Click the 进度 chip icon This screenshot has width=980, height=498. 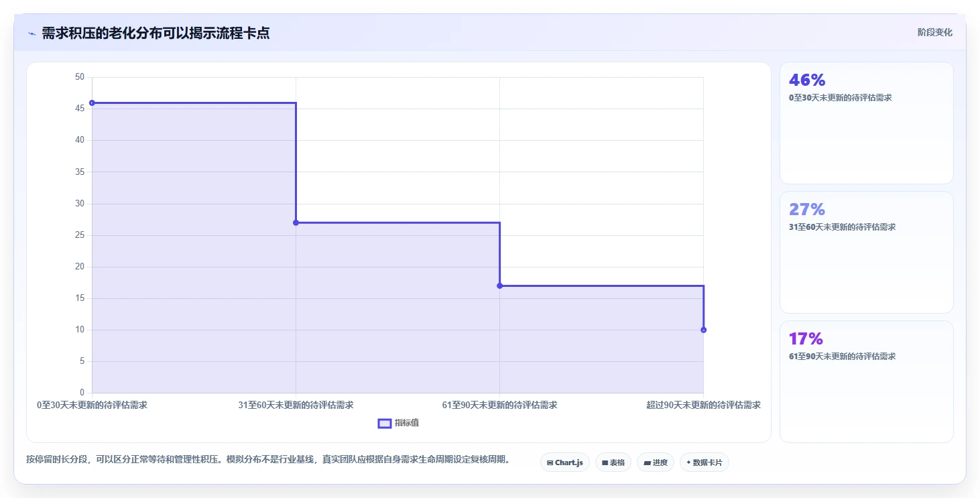[x=647, y=462]
